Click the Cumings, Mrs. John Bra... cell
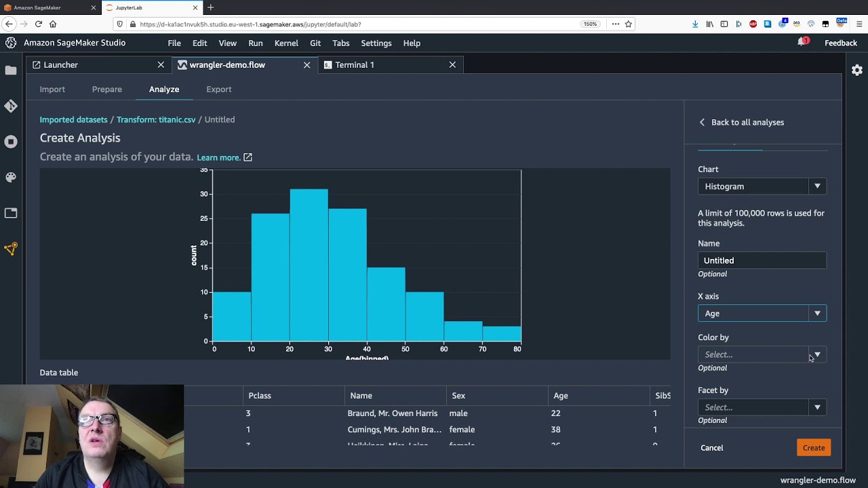868x488 pixels. (395, 430)
